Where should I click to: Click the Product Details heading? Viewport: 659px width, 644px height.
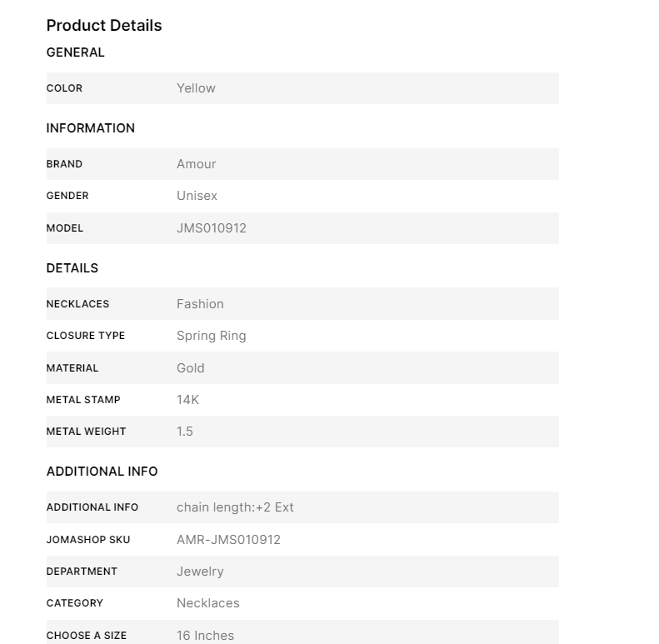click(x=104, y=25)
